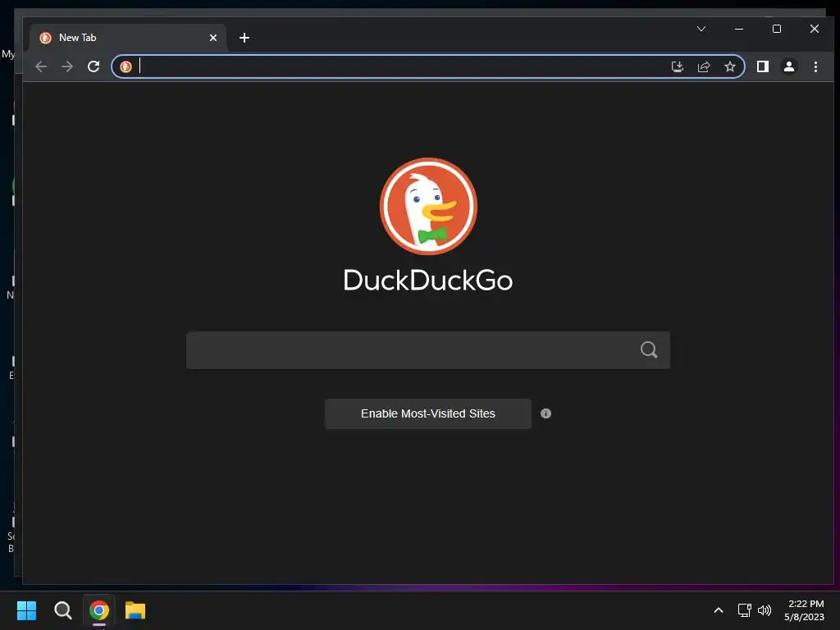Open File Explorer from the taskbar

pos(135,610)
